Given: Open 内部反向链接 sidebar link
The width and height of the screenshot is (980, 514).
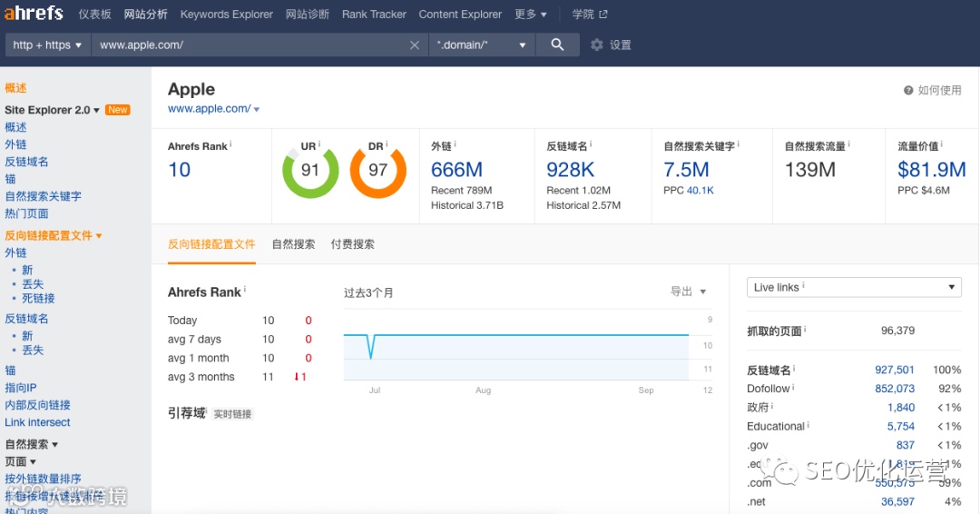Looking at the screenshot, I should [x=37, y=405].
